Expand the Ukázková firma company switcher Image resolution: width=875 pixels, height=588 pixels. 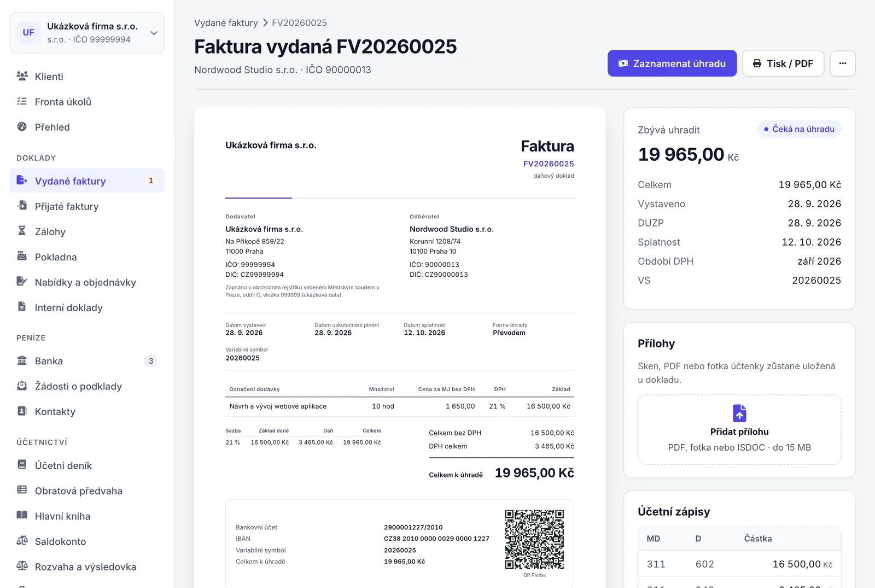pos(87,33)
